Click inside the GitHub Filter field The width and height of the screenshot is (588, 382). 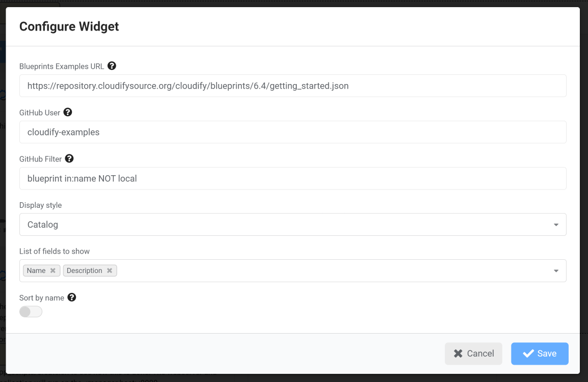coord(293,178)
